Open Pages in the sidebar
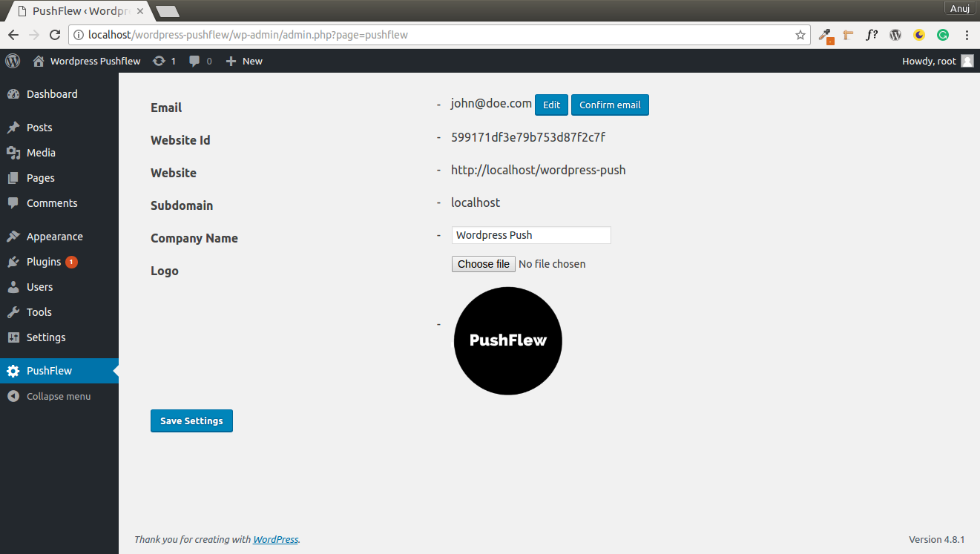This screenshot has width=980, height=554. click(x=59, y=178)
